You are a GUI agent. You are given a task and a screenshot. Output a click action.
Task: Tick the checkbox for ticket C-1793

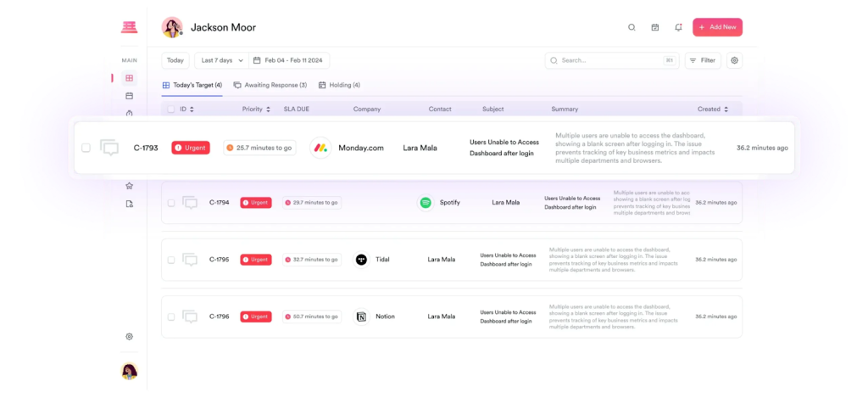[x=86, y=148]
